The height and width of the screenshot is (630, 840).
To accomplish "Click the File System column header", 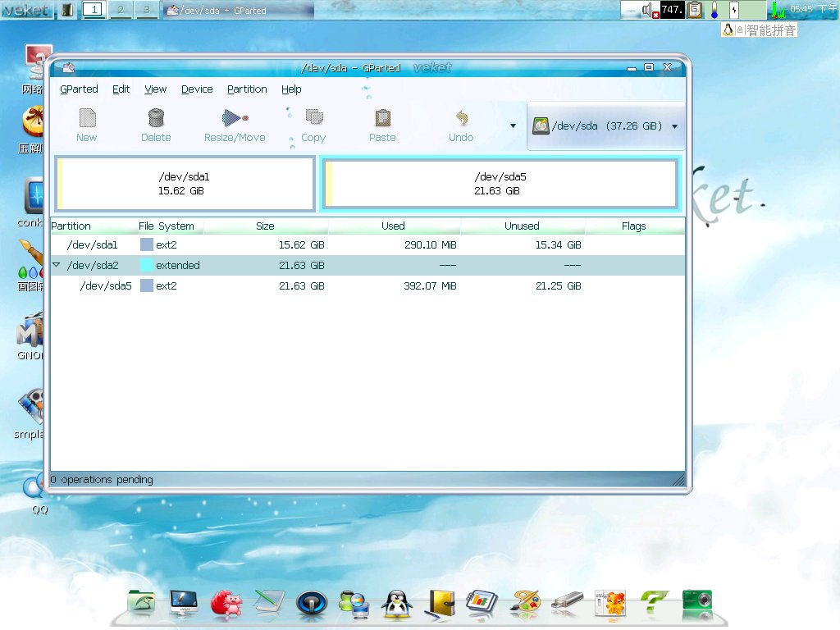I will pyautogui.click(x=170, y=226).
